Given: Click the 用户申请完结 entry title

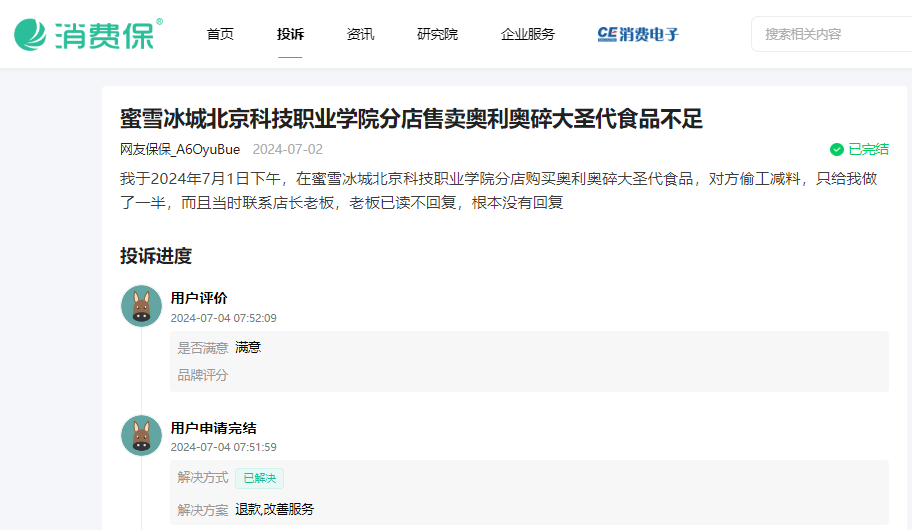Looking at the screenshot, I should [x=213, y=428].
